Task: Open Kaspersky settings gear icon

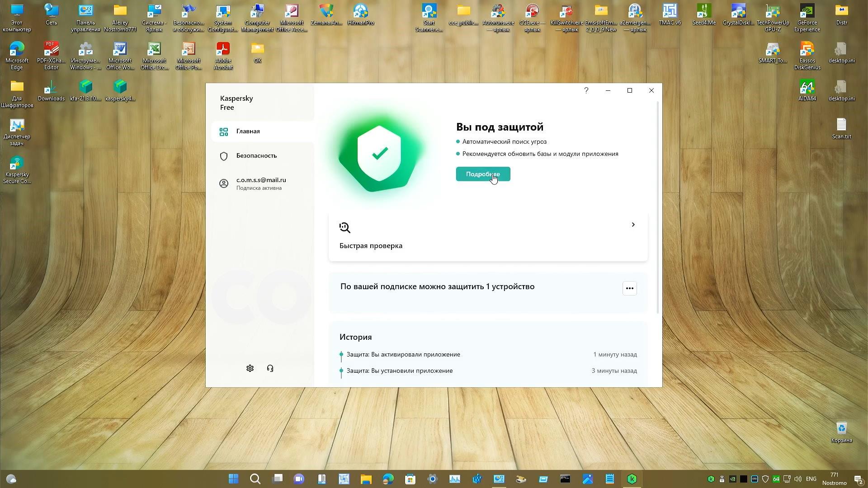Action: click(250, 368)
